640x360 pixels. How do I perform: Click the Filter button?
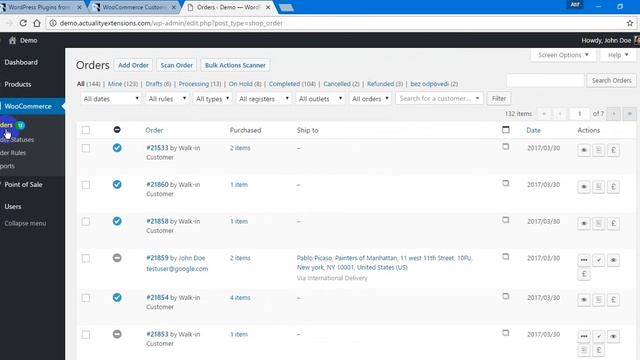click(x=498, y=98)
